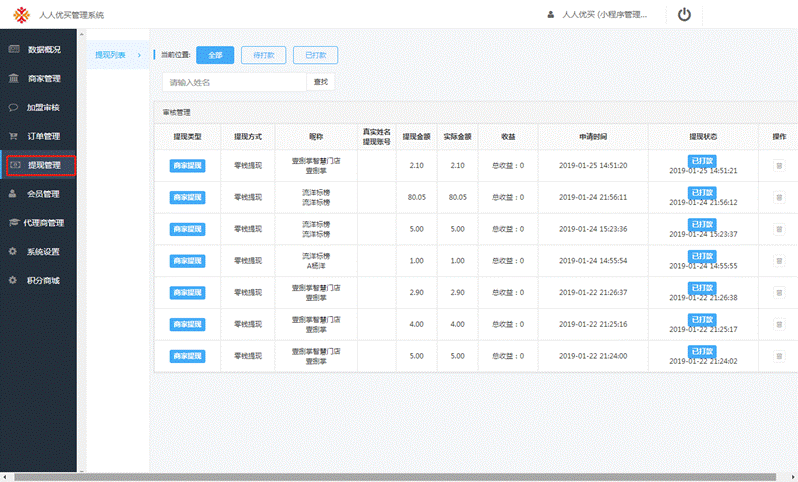Click the horizontal scrollbar at page bottom
This screenshot has height=482, width=798.
pos(395,477)
